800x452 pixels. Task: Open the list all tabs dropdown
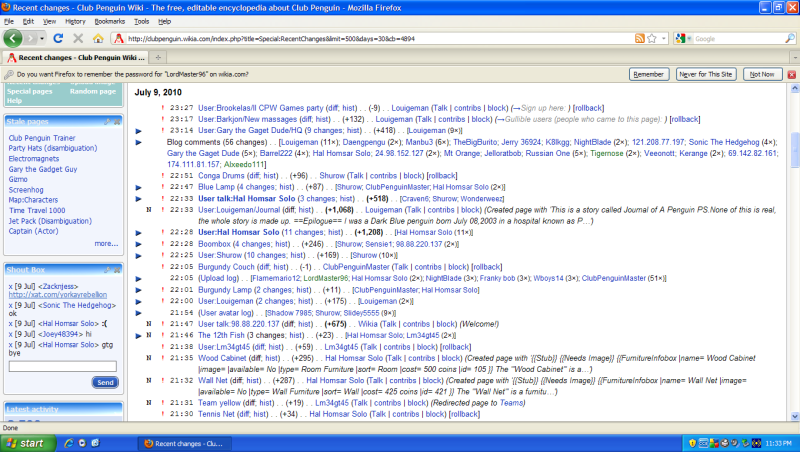(x=794, y=58)
